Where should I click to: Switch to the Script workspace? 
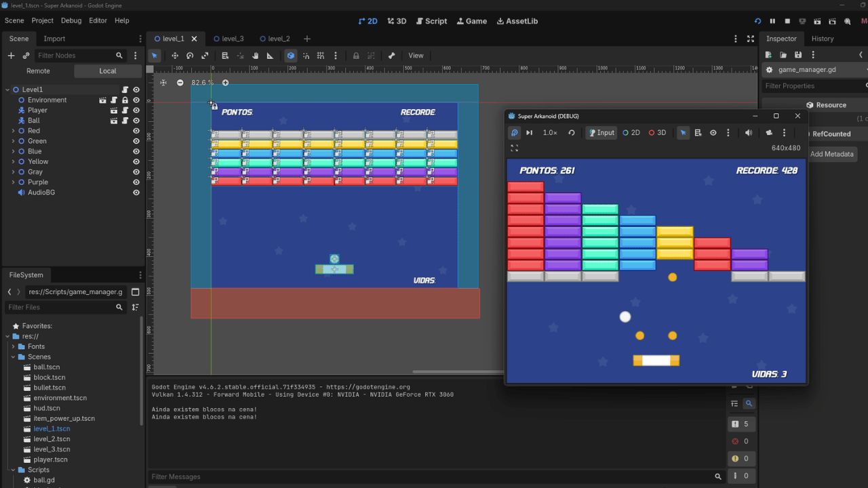tap(431, 21)
